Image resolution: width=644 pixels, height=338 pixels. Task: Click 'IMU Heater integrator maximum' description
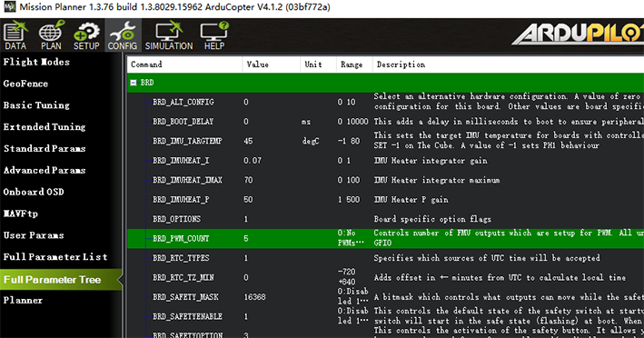[x=437, y=180]
